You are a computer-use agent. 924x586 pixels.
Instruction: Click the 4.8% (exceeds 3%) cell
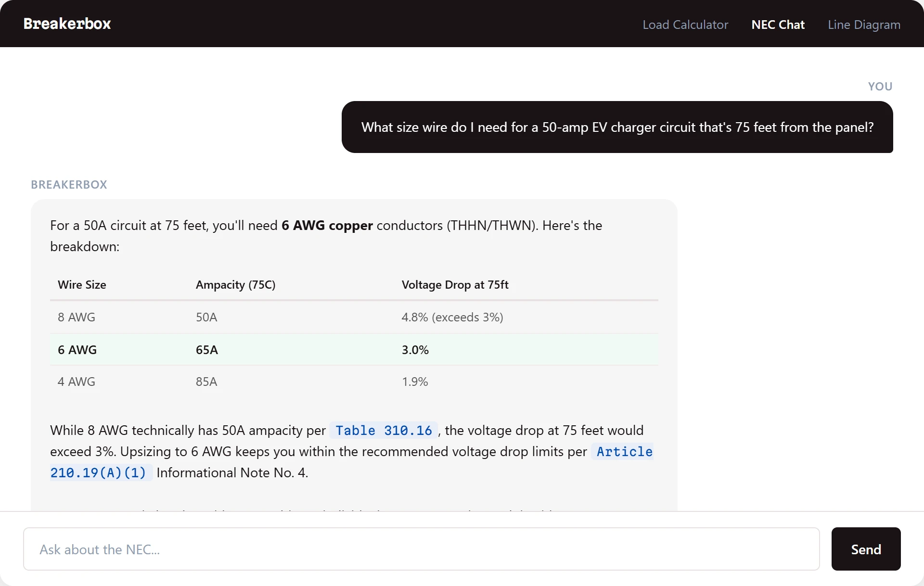pos(452,317)
